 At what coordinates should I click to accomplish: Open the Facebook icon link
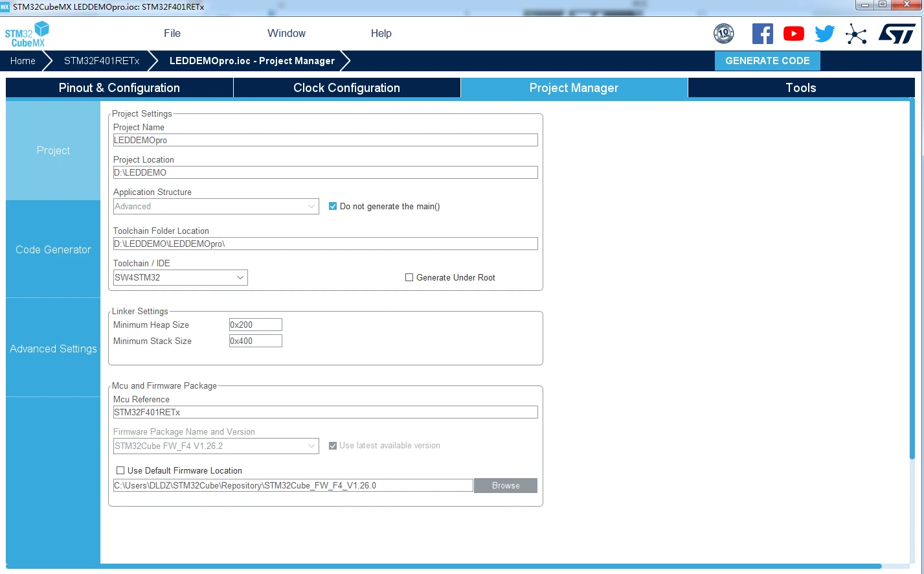pos(762,34)
